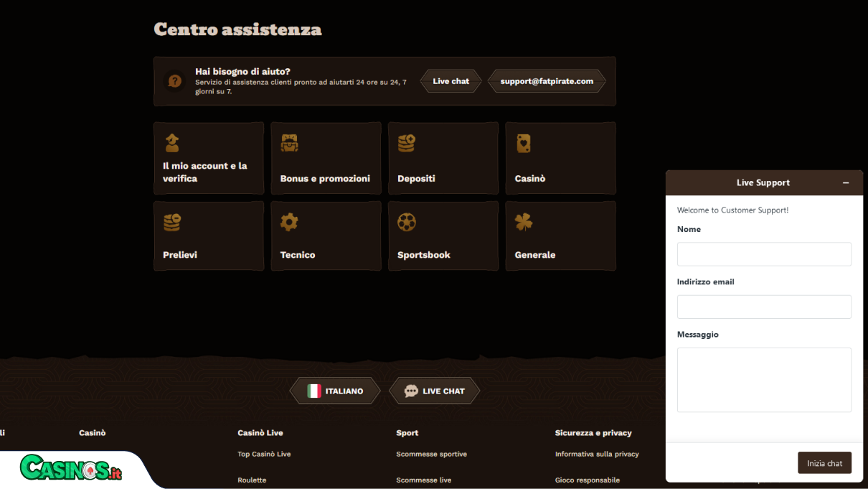Open the Scommesse sportive link
This screenshot has height=489, width=868.
click(431, 454)
